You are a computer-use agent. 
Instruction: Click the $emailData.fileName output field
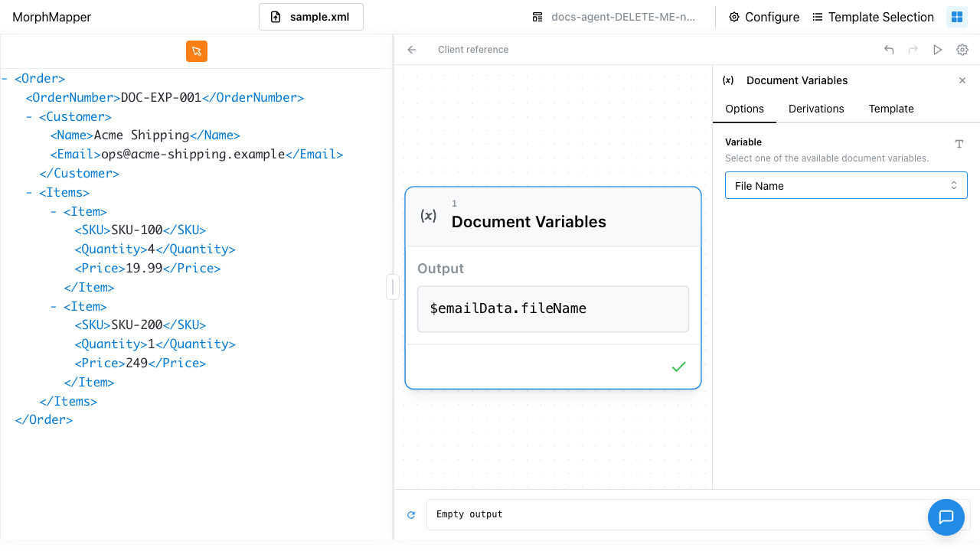tap(553, 309)
